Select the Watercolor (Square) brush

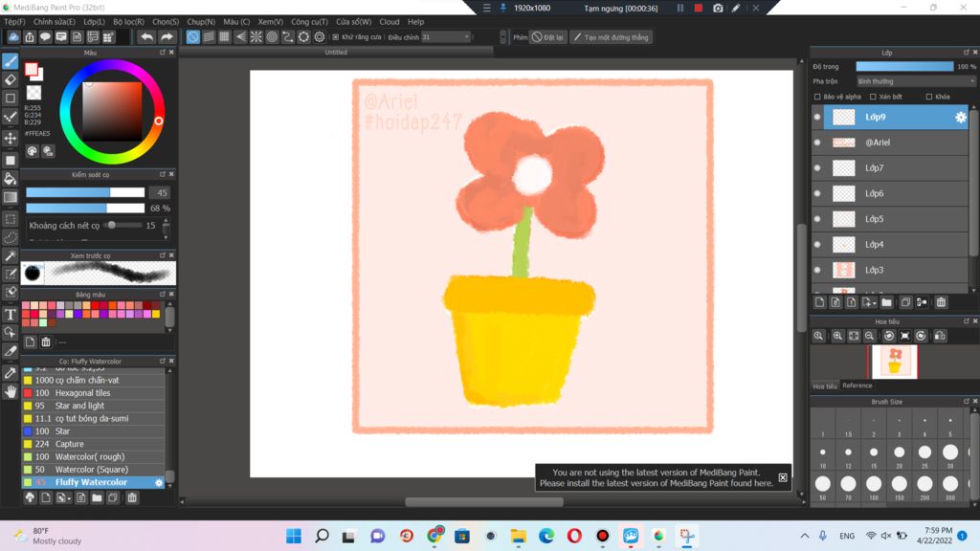[x=94, y=470]
